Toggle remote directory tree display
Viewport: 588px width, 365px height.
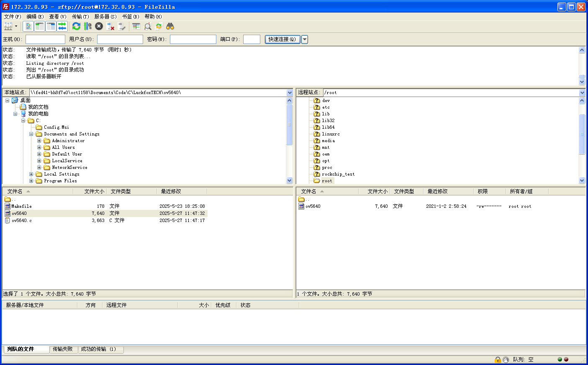tap(51, 26)
